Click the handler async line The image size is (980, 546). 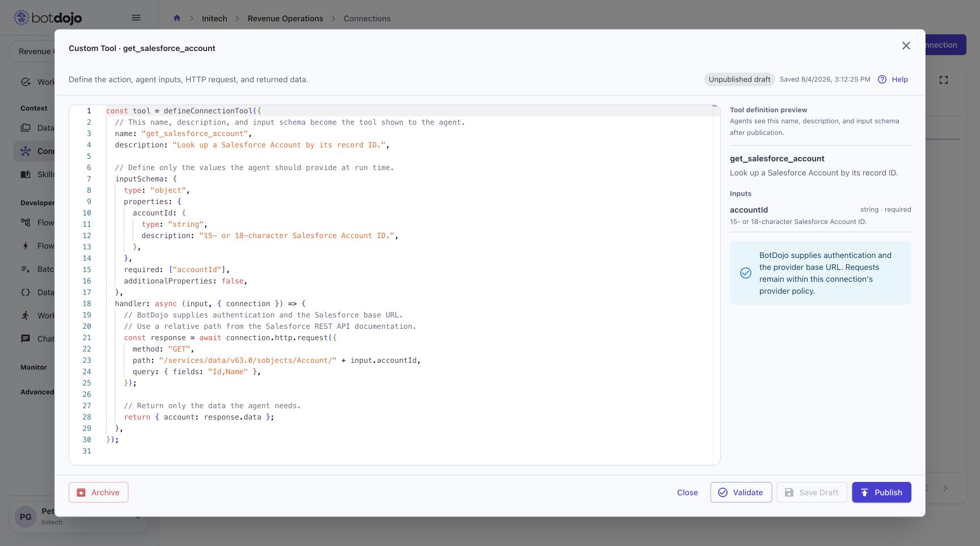210,303
